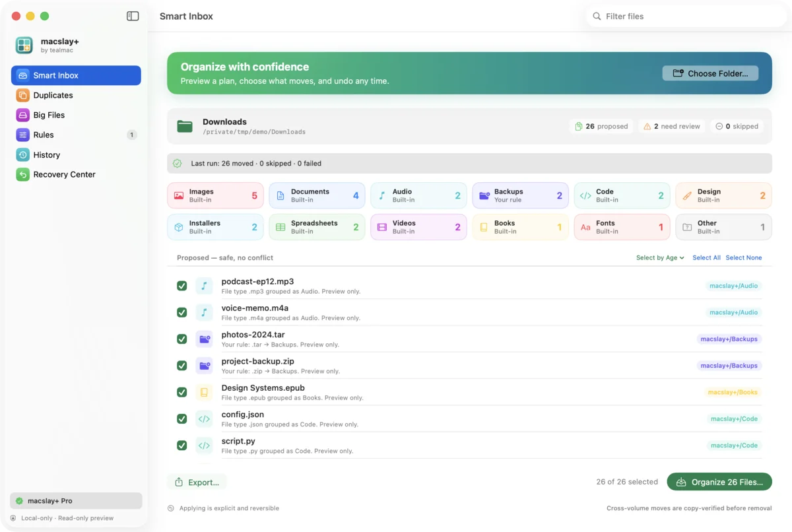
Task: Toggle the sidebar panel icon
Action: 133,16
